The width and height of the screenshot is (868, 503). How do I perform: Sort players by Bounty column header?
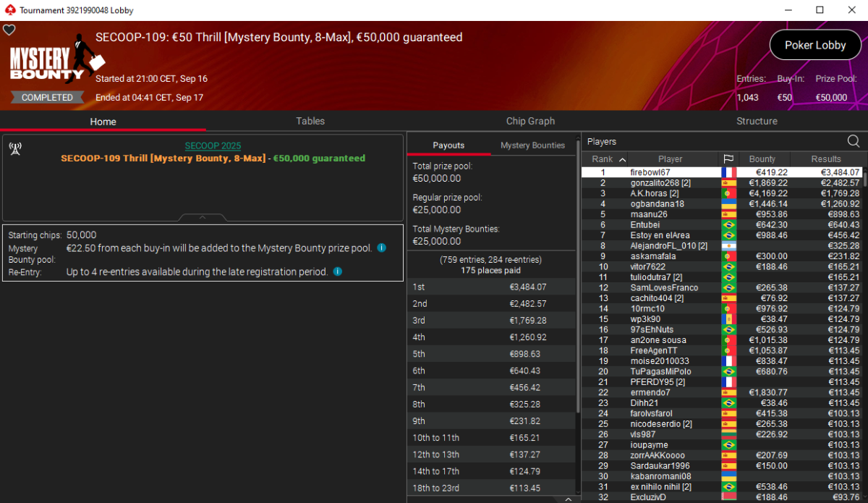tap(762, 159)
